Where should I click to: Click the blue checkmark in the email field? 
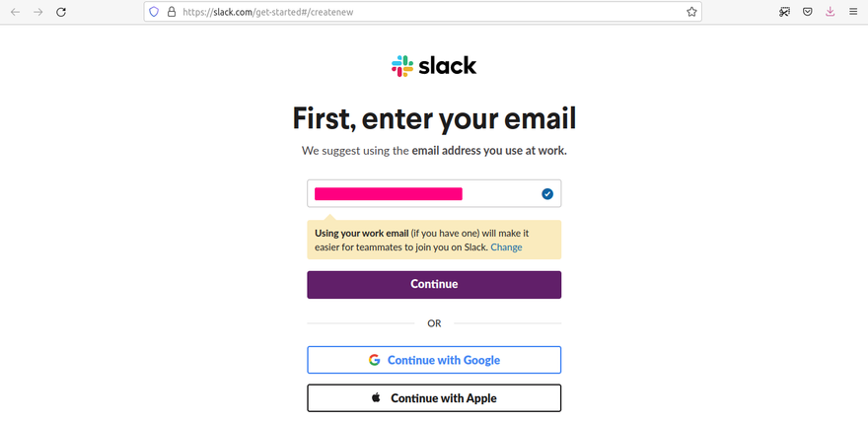(547, 193)
